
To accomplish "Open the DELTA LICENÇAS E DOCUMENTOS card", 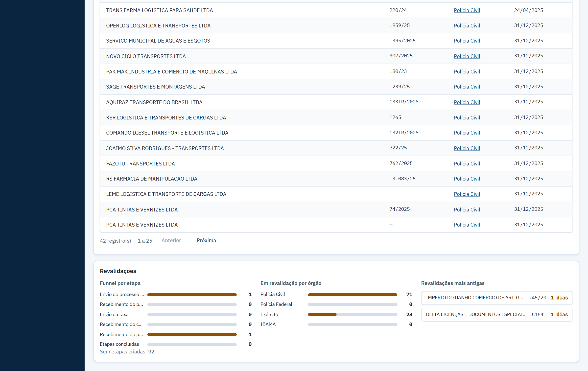I will [x=497, y=315].
